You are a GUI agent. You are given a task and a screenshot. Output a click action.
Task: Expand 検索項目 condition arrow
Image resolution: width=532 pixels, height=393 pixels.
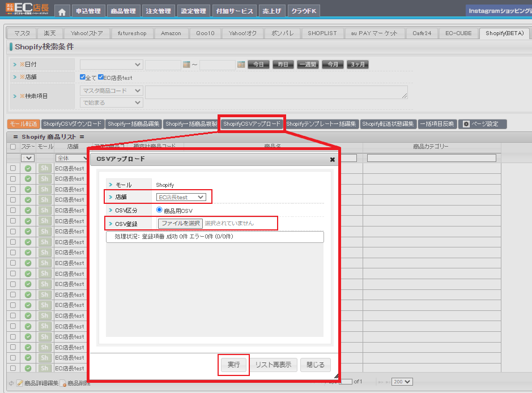pyautogui.click(x=15, y=96)
